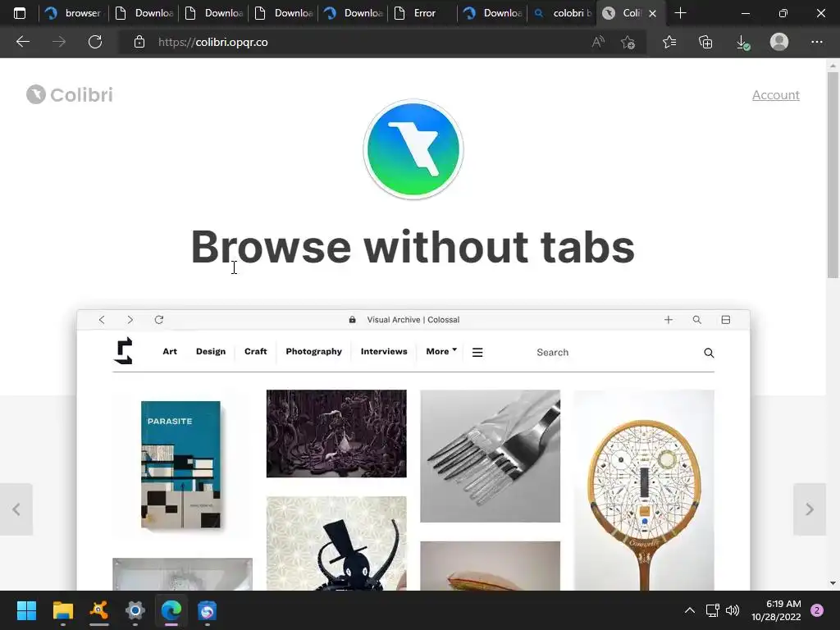This screenshot has width=840, height=630.
Task: Open volume control in system tray
Action: point(733,610)
